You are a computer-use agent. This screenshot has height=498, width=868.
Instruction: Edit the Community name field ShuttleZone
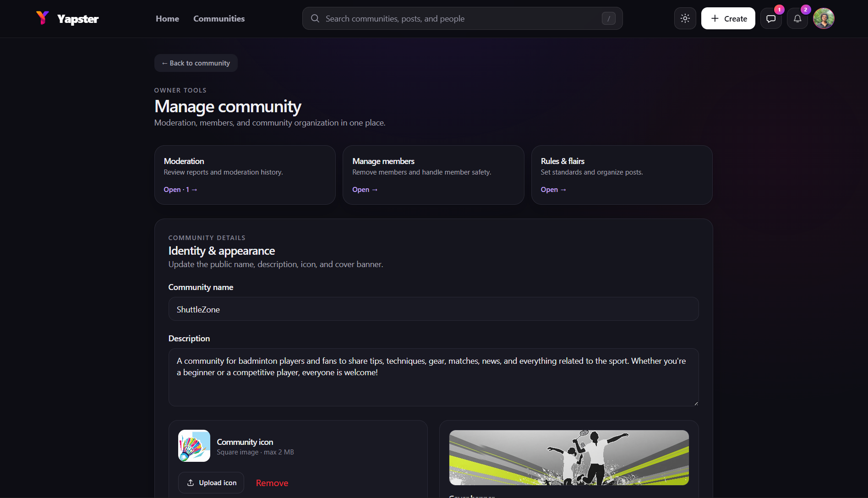point(433,309)
